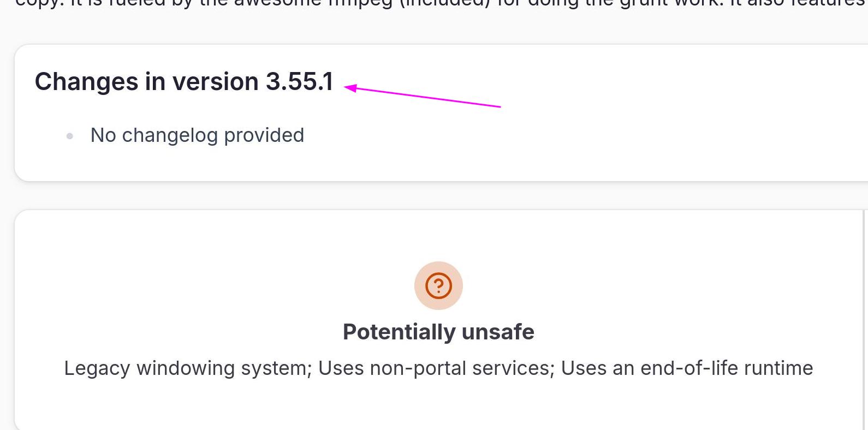Viewport: 868px width, 430px height.
Task: Click the word Legacy in the safety description
Action: point(97,368)
